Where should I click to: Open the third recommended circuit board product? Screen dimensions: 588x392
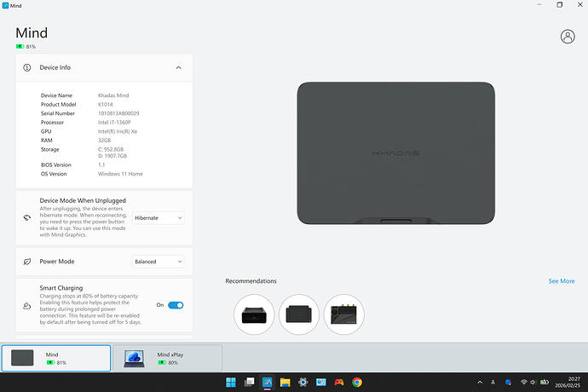pyautogui.click(x=343, y=314)
